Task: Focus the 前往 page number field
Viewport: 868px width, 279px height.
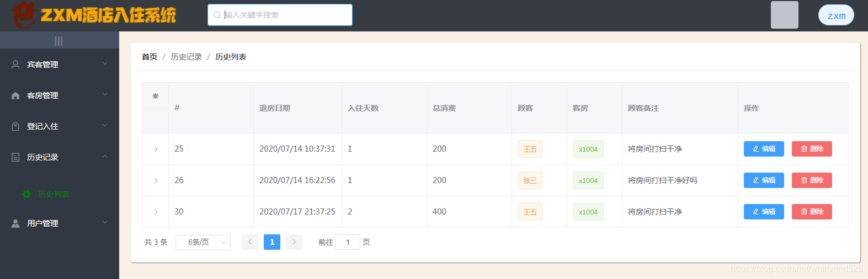Action: [x=348, y=242]
